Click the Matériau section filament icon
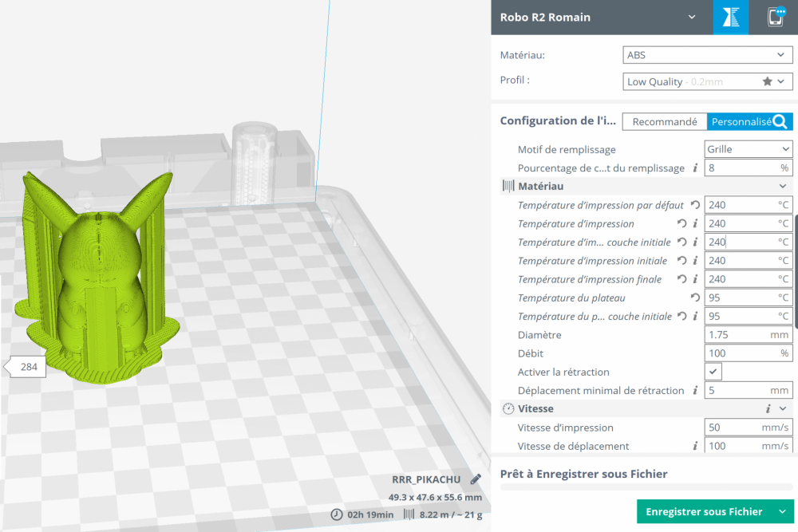The image size is (798, 532). point(508,186)
